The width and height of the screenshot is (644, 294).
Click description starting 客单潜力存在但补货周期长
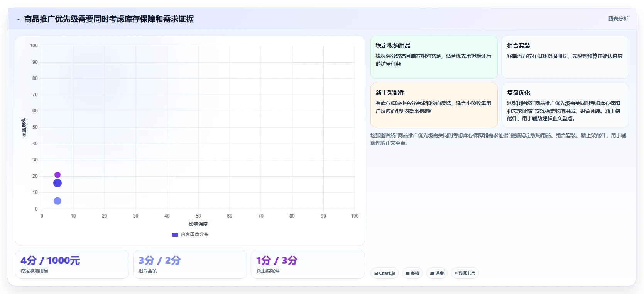(565, 56)
